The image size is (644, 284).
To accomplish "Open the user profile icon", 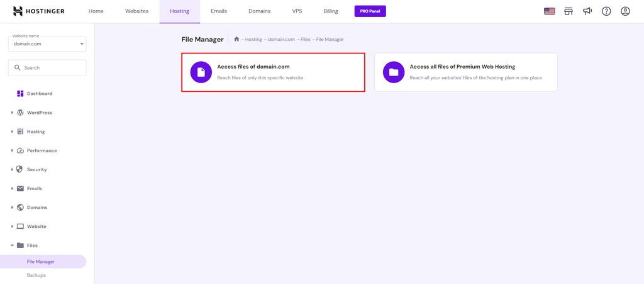I will pyautogui.click(x=625, y=11).
